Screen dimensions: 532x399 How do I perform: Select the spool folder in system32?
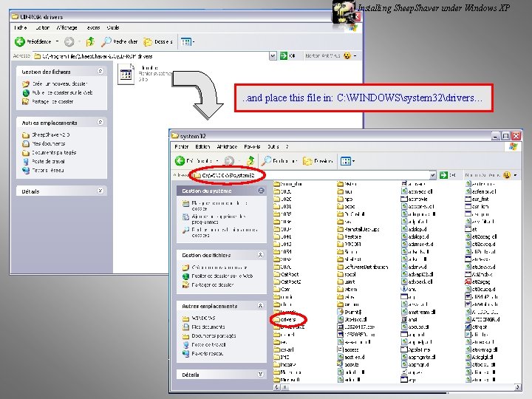[x=347, y=274]
